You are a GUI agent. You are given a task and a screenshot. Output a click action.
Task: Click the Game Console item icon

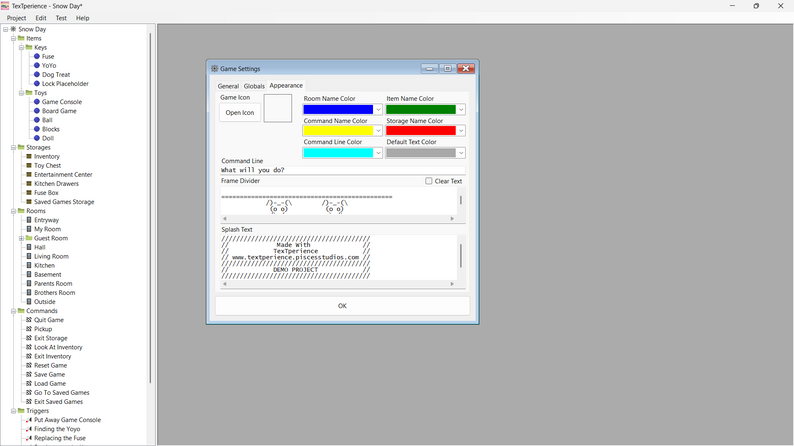[36, 102]
